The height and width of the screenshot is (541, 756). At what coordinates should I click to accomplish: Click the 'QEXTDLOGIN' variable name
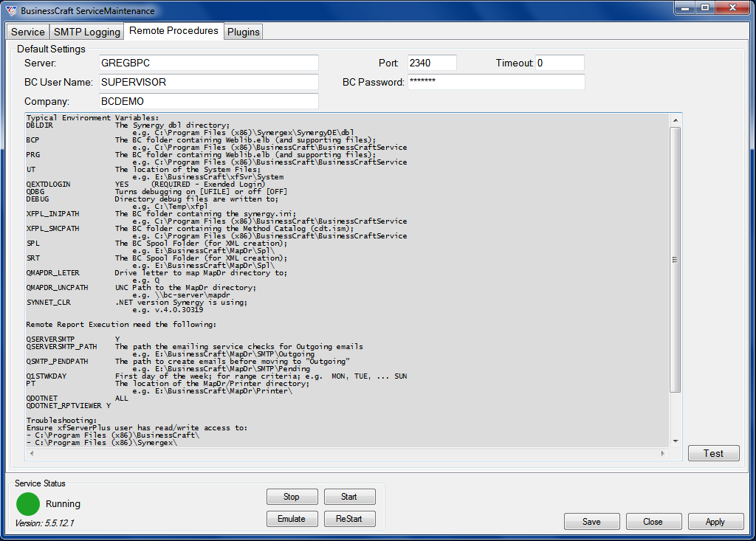[48, 185]
